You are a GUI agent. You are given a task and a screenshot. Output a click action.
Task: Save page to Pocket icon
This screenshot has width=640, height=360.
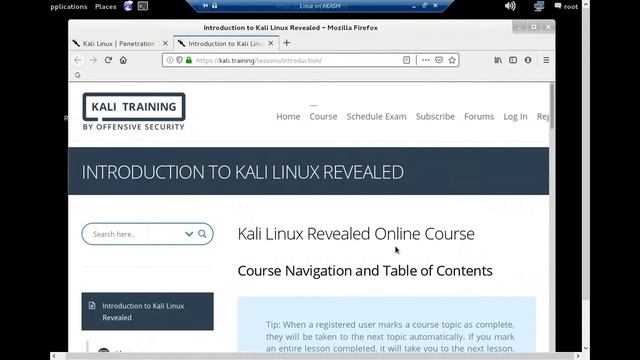439,60
